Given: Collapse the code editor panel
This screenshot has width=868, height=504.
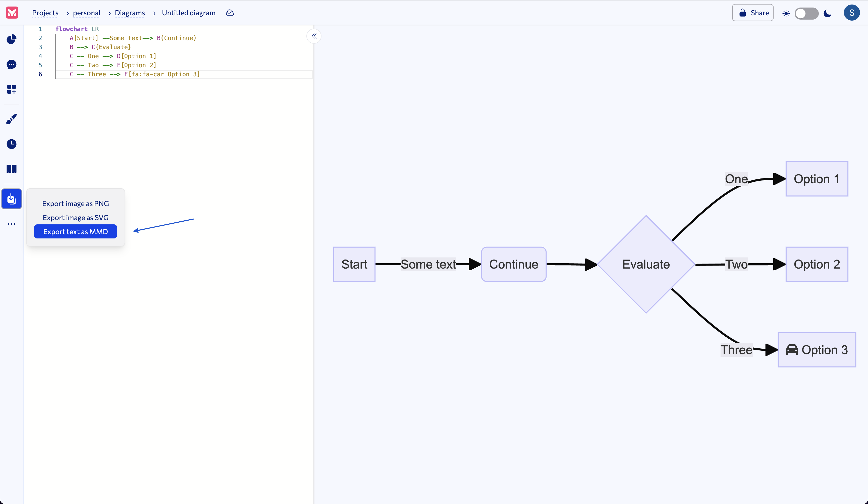Looking at the screenshot, I should (x=313, y=36).
